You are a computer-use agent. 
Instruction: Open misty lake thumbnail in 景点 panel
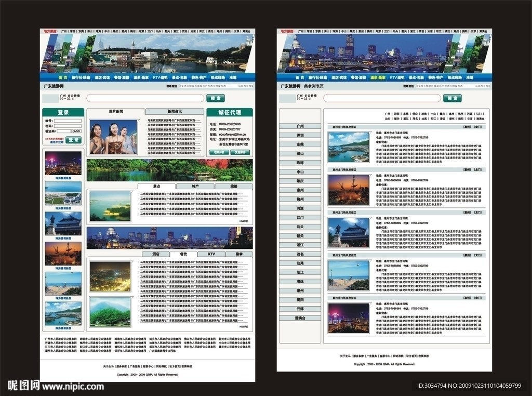point(110,207)
